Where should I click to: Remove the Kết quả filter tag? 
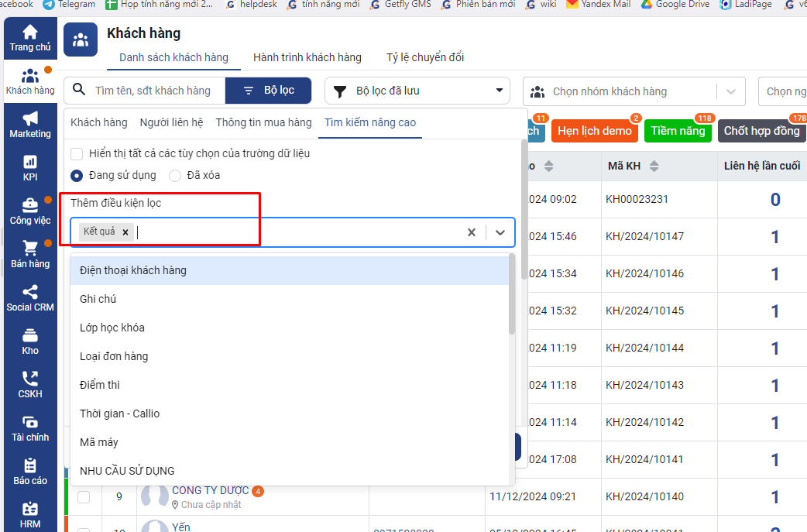pyautogui.click(x=125, y=232)
